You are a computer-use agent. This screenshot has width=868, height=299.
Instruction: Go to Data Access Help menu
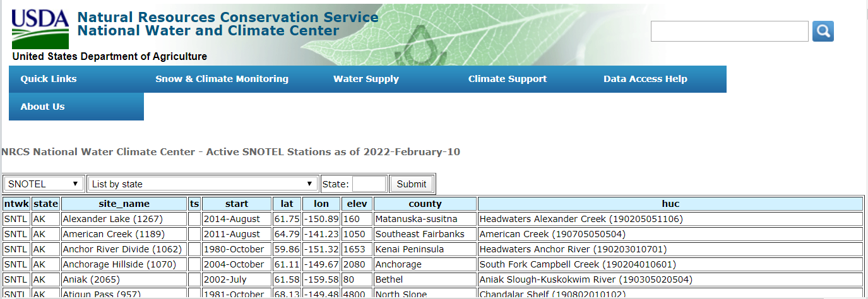click(645, 79)
